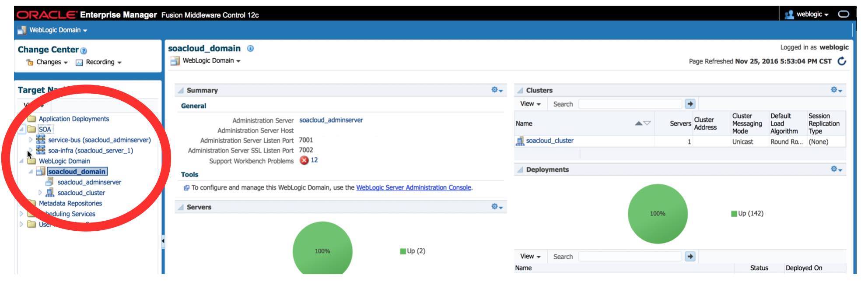
Task: Click the Up (142) legend entry
Action: [747, 213]
